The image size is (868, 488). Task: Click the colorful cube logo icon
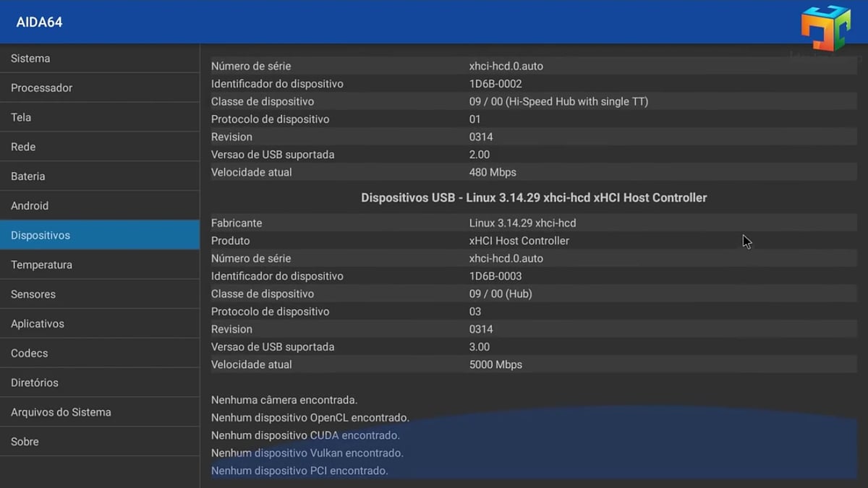click(825, 27)
